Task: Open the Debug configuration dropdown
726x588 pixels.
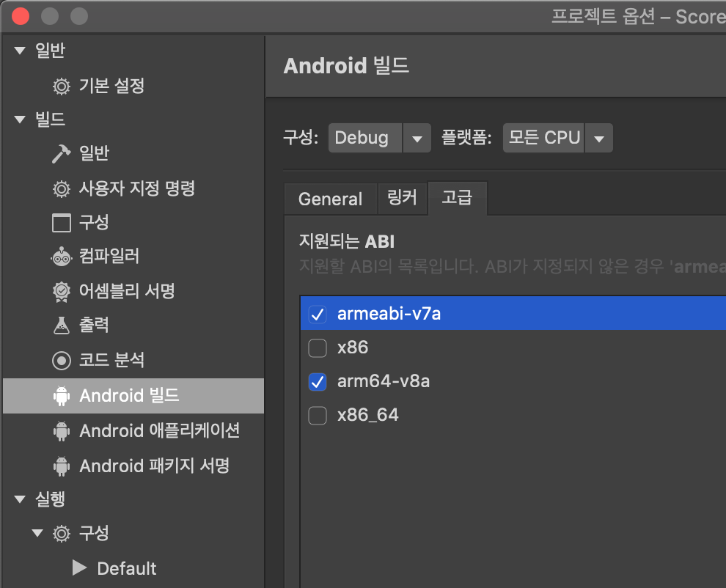Action: pos(417,138)
